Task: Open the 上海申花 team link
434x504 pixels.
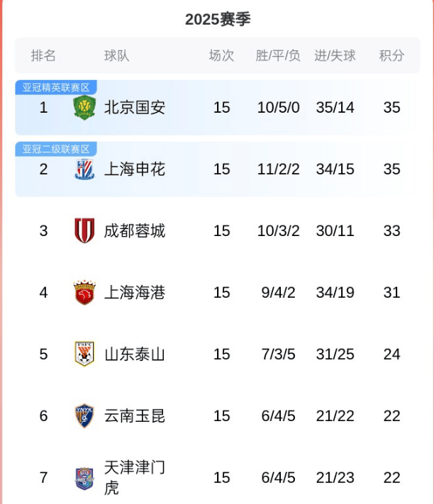Action: tap(135, 169)
